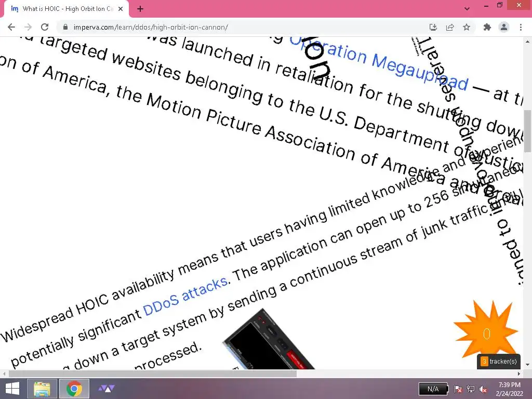532x399 pixels.
Task: Reload the Imperva page
Action: 45,27
